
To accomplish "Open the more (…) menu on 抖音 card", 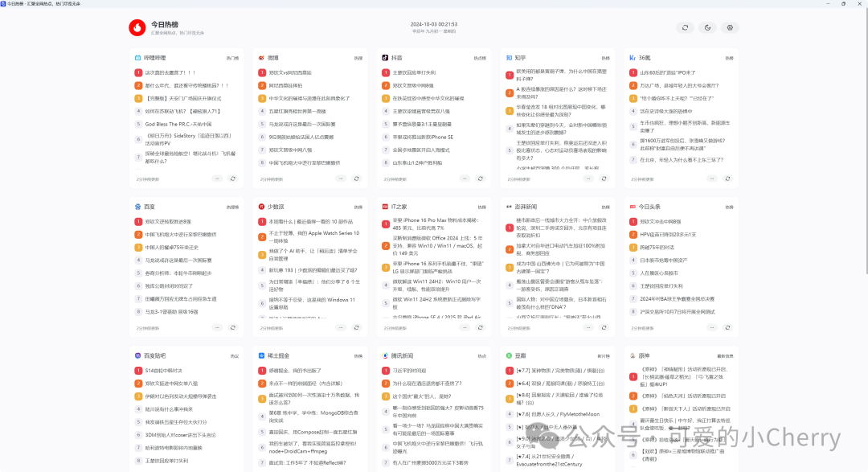I will coord(465,179).
